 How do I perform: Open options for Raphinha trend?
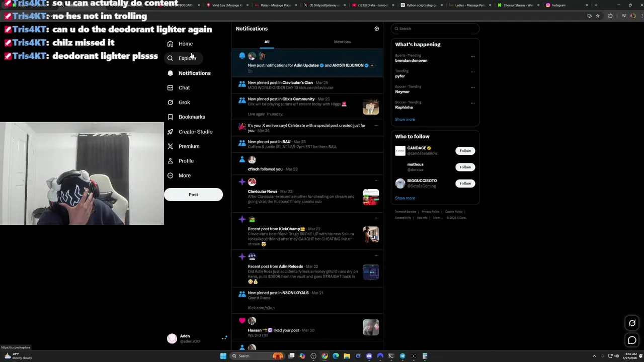472,103
